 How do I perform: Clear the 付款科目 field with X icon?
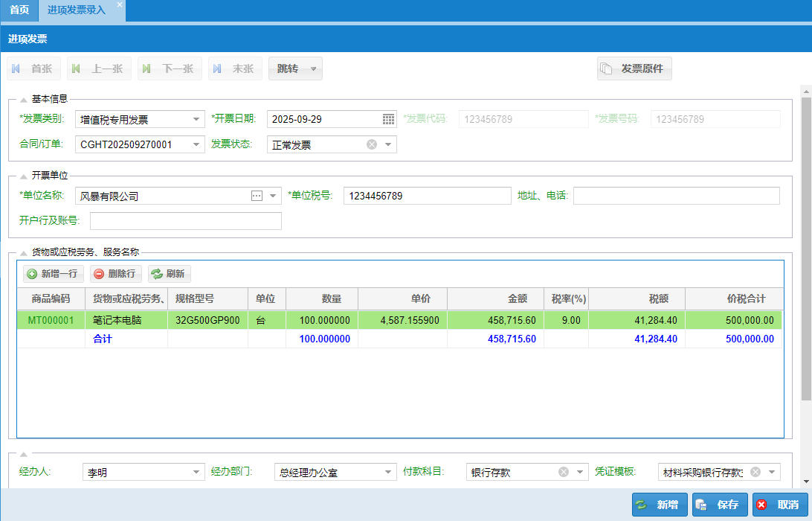564,472
